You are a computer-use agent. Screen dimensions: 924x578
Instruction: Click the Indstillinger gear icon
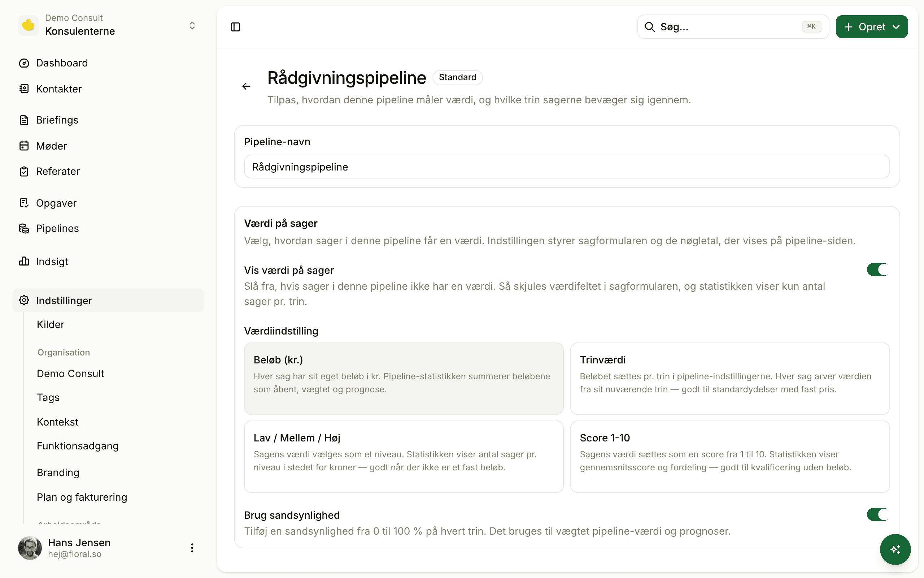pyautogui.click(x=24, y=301)
